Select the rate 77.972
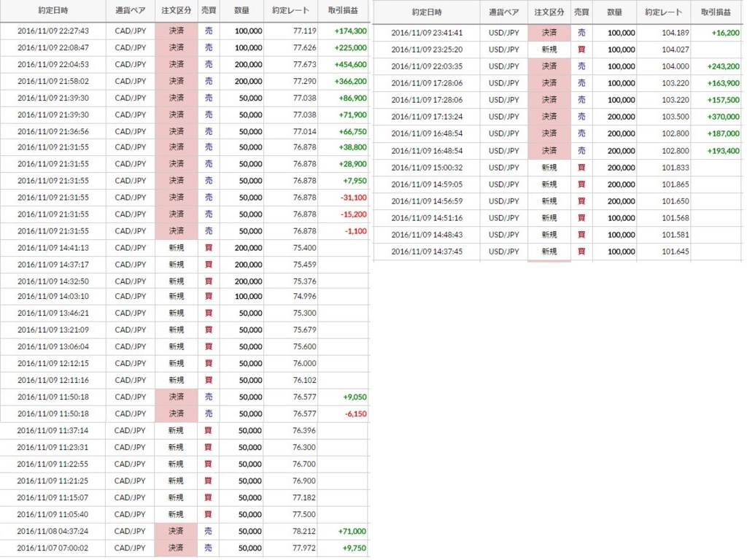 (x=304, y=548)
